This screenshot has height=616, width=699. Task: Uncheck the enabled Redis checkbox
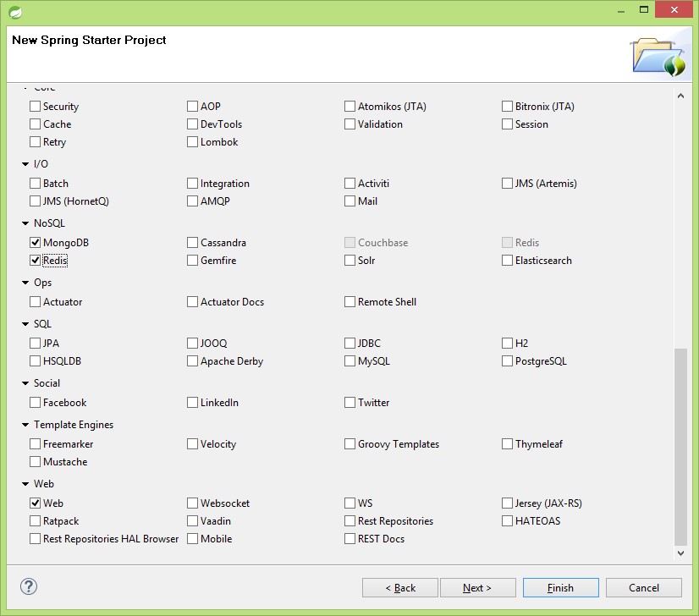click(x=35, y=261)
